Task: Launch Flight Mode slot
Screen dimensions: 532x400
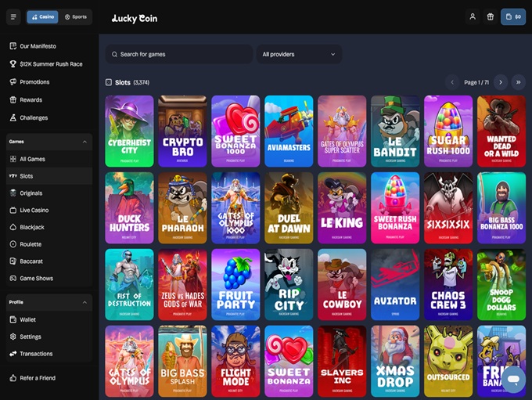Action: pos(235,362)
